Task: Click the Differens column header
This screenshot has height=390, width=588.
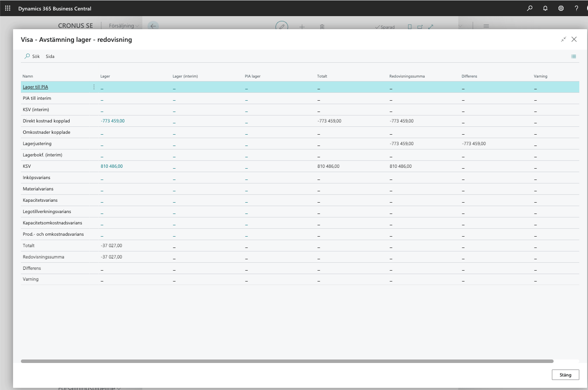Action: click(469, 76)
